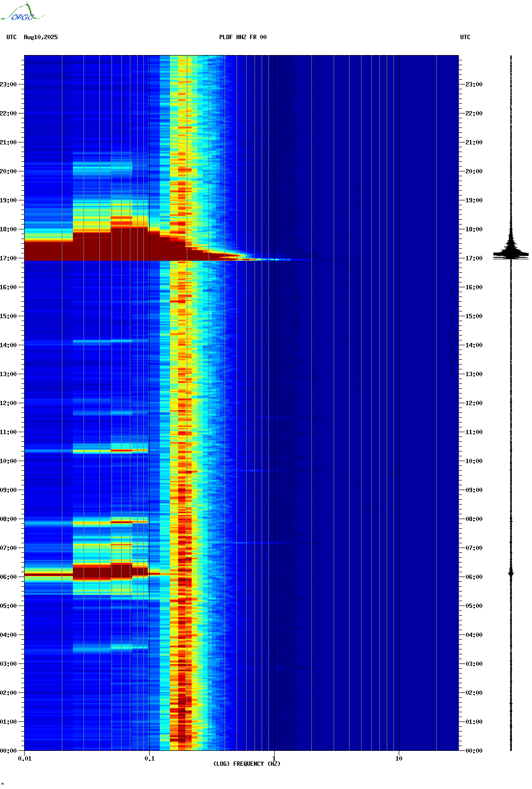Click the left axis 08:00 label
Image resolution: width=532 pixels, height=789 pixels.
pos(8,519)
